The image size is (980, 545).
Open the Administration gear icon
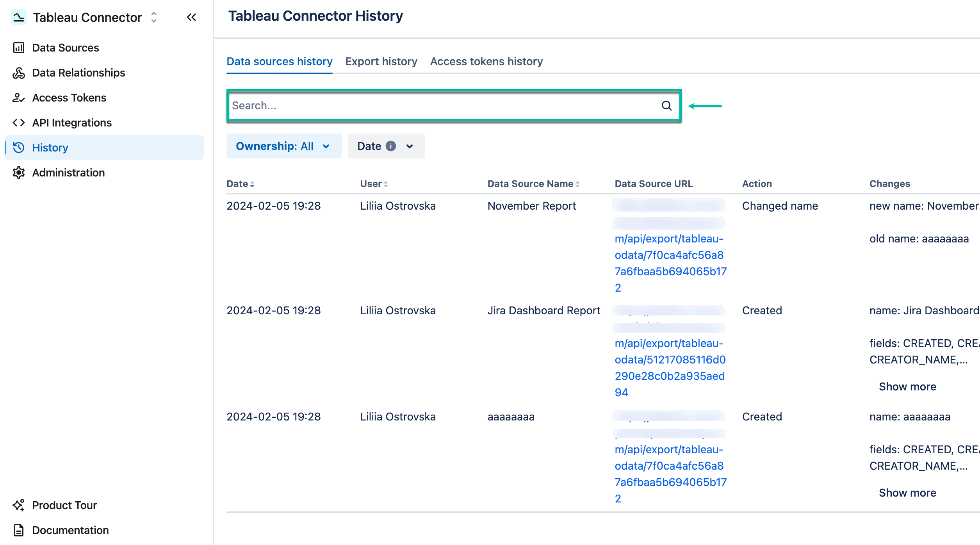click(19, 172)
